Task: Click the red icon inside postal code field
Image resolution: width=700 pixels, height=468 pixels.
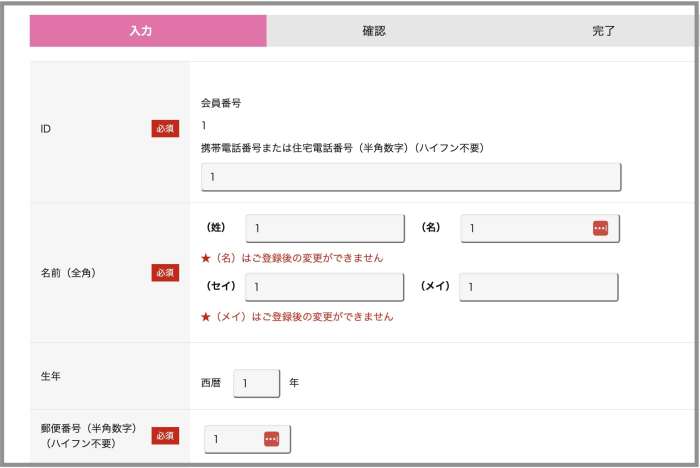Action: click(271, 439)
